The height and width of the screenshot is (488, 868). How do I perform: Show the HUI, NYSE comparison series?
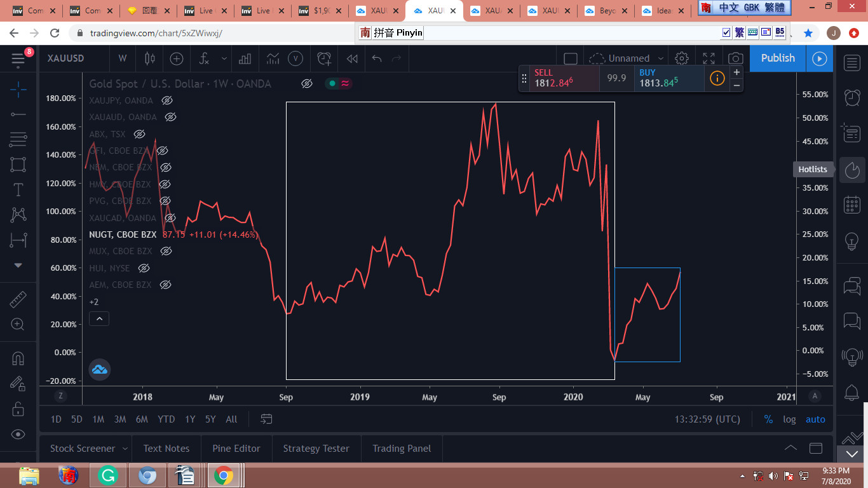click(x=144, y=268)
